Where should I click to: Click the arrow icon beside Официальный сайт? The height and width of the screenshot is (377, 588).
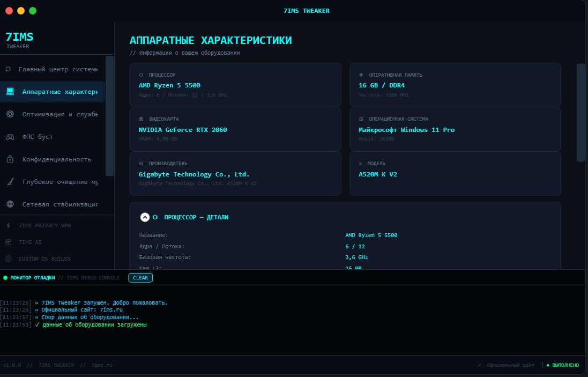479,365
